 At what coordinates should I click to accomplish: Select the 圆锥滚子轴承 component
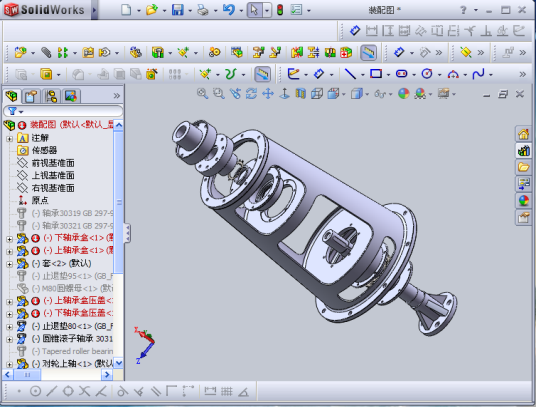pyautogui.click(x=78, y=339)
